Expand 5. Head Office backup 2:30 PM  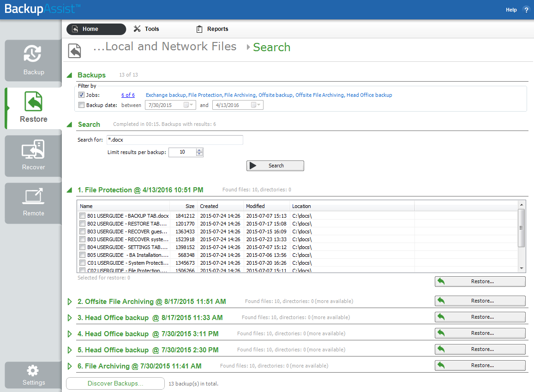tap(70, 350)
